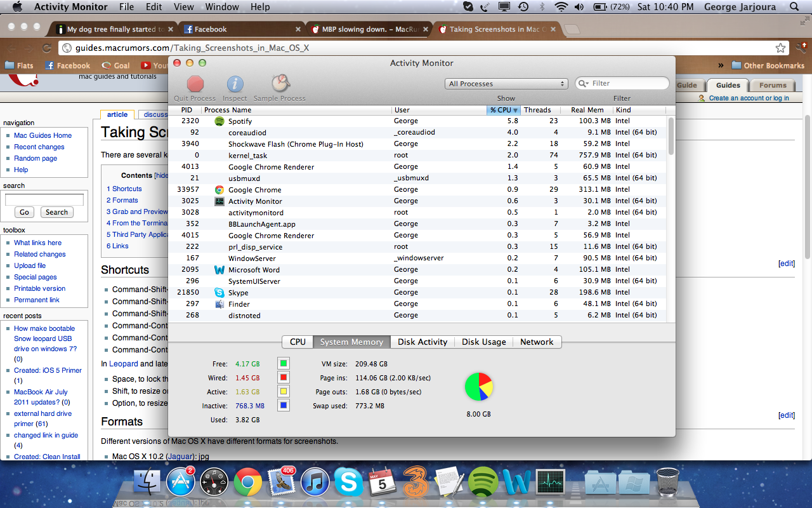This screenshot has width=812, height=508.
Task: Open App Store from the Dock
Action: coord(180,482)
